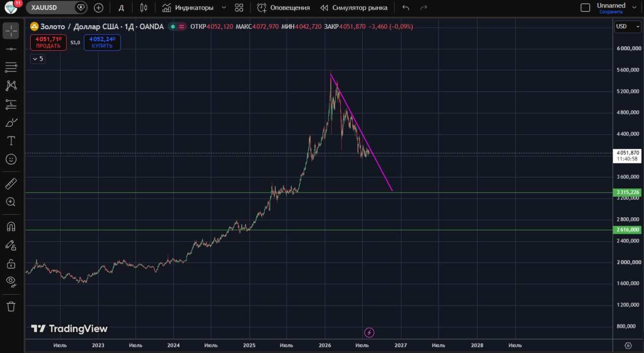Click the 2026 label on time axis
The height and width of the screenshot is (353, 644).
[x=325, y=345]
